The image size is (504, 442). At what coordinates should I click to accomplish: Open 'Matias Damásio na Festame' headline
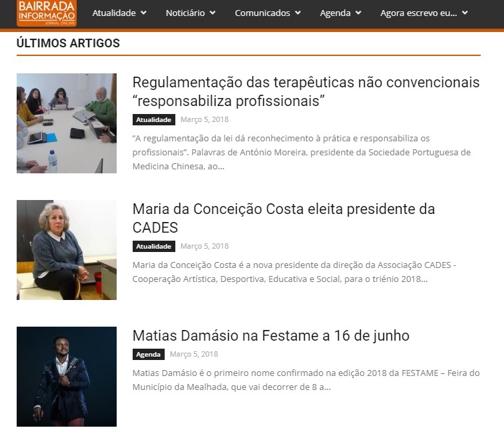(271, 335)
